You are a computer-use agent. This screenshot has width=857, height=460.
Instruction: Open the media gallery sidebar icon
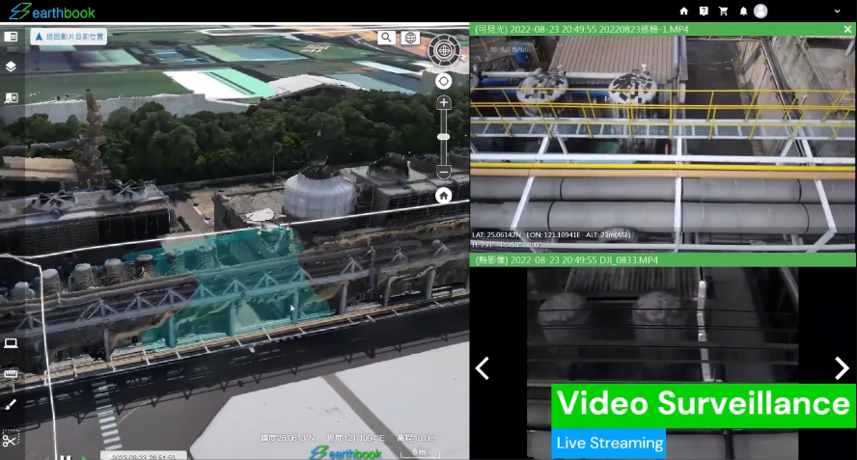(11, 98)
